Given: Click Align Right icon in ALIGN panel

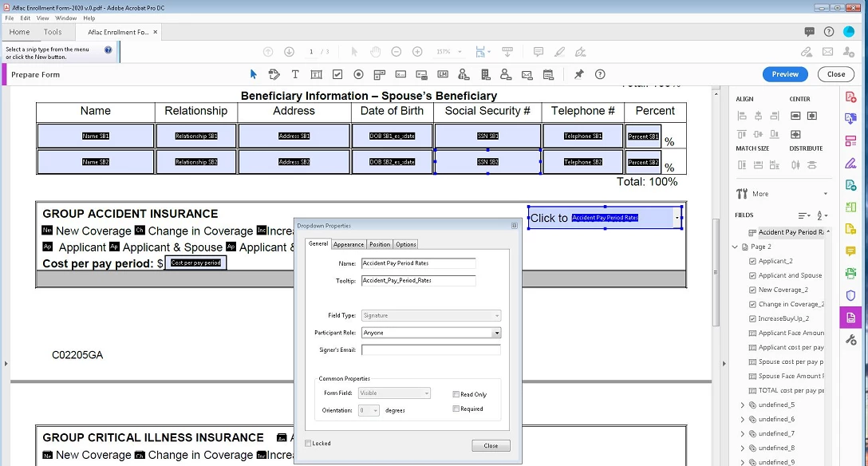Looking at the screenshot, I should (775, 116).
